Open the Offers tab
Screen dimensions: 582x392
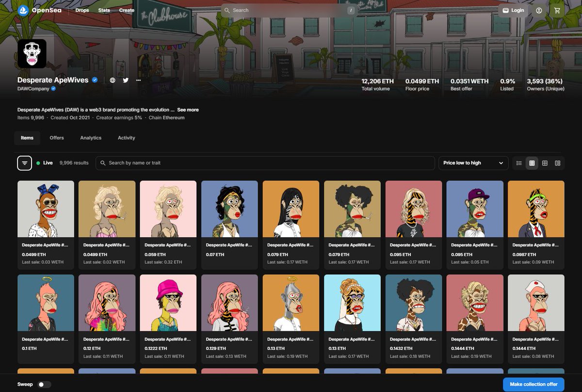(56, 138)
